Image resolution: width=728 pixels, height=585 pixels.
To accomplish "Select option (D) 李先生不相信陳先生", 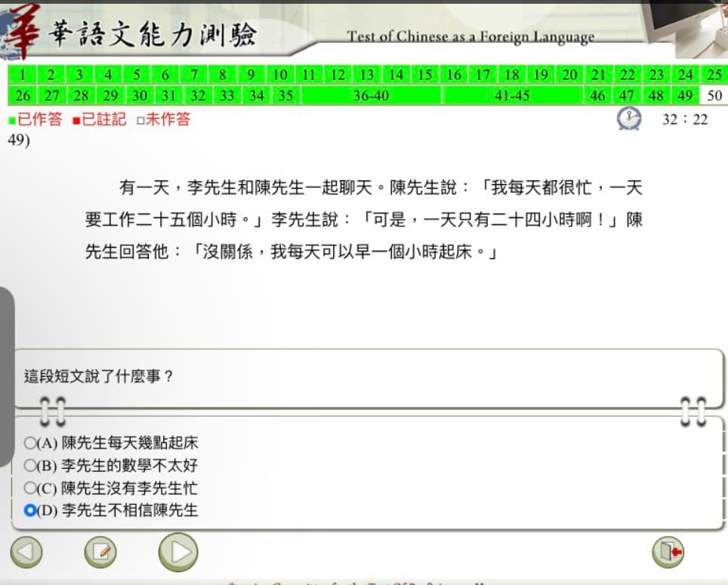I will [x=111, y=510].
